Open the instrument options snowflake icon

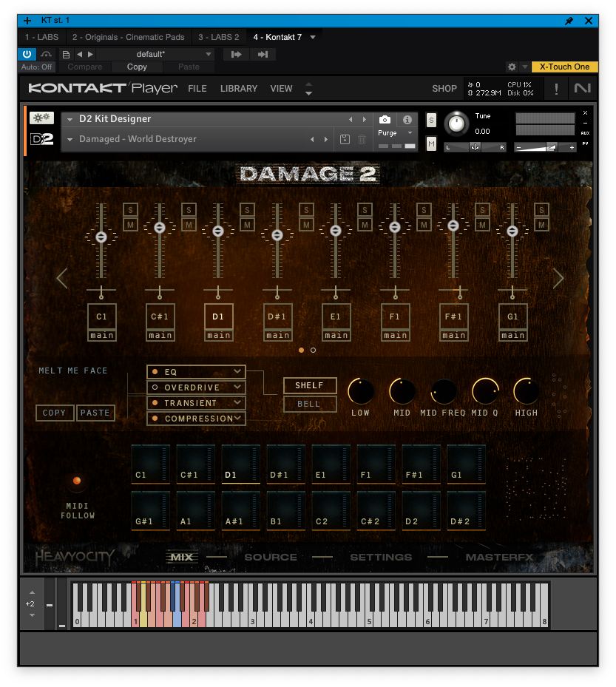(41, 118)
